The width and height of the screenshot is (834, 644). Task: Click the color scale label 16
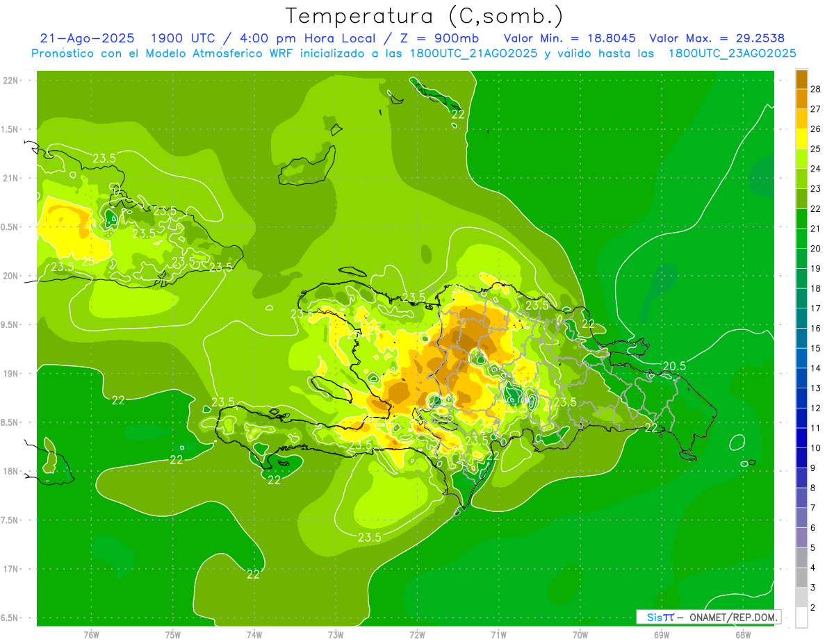pos(816,328)
